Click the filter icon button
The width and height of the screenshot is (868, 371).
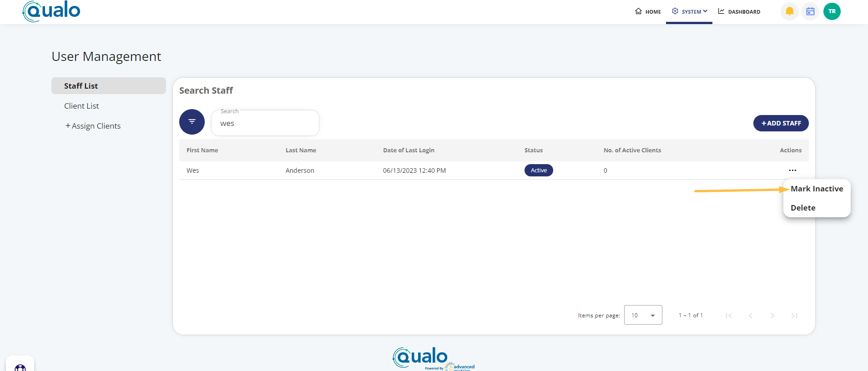(x=192, y=122)
